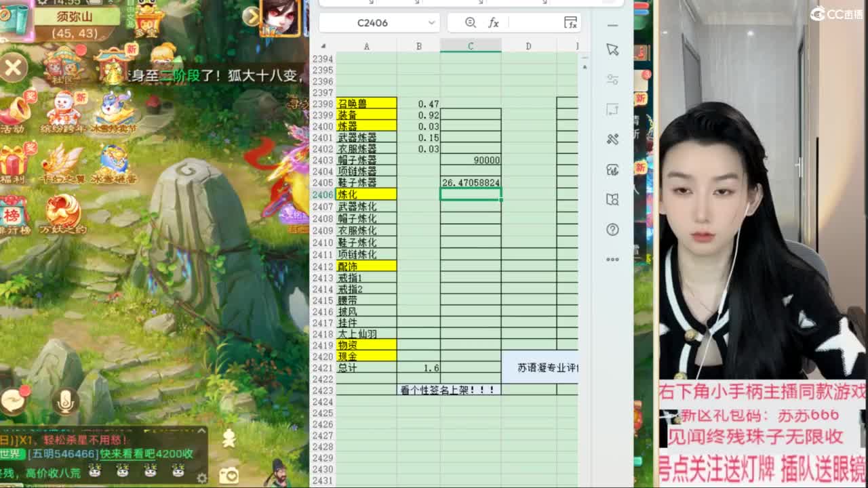The width and height of the screenshot is (868, 488).
Task: Select column C header
Action: click(471, 46)
